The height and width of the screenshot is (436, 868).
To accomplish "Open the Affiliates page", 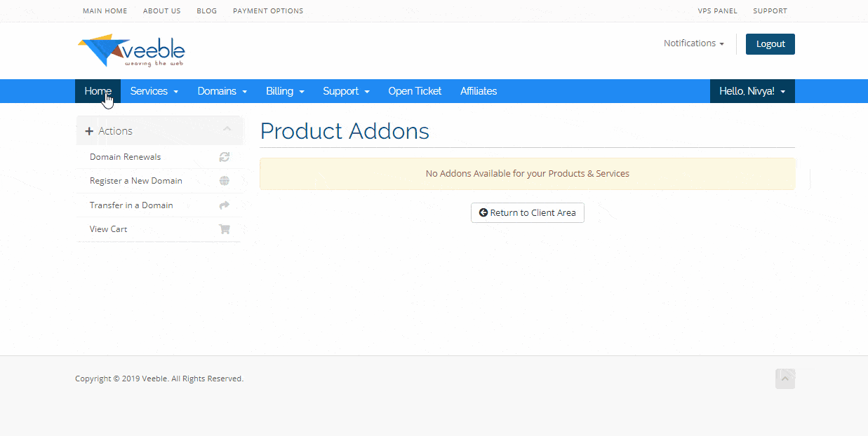I will coord(479,91).
